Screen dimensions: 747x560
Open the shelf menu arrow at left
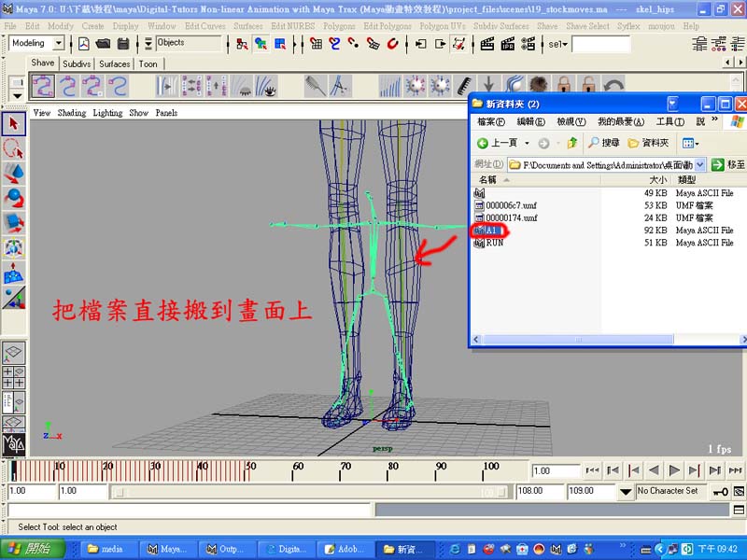tap(17, 96)
